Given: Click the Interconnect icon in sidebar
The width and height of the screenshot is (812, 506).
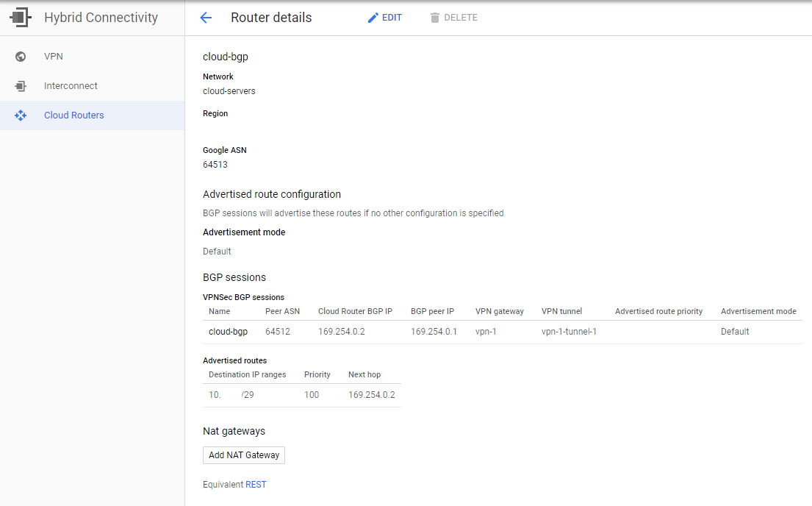Looking at the screenshot, I should click(20, 85).
